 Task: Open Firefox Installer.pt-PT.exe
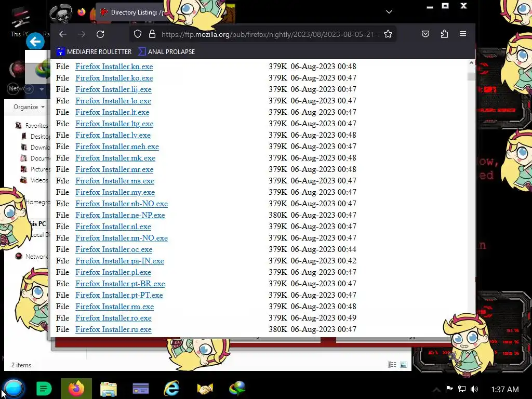[x=119, y=295]
